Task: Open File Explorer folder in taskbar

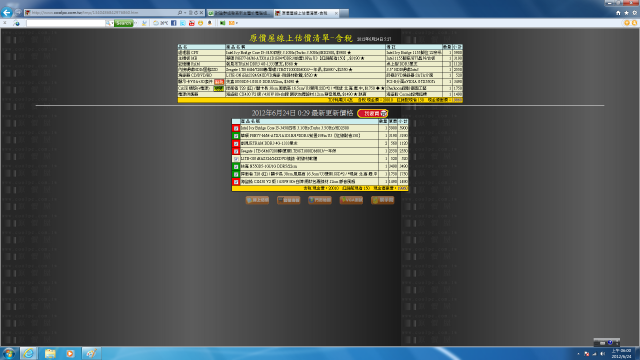Action: 50,353
